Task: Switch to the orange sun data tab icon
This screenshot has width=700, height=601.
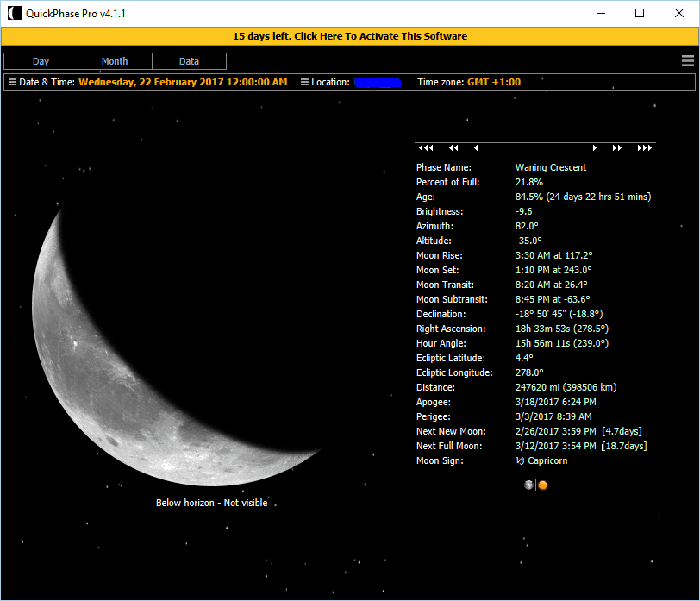Action: coord(543,485)
